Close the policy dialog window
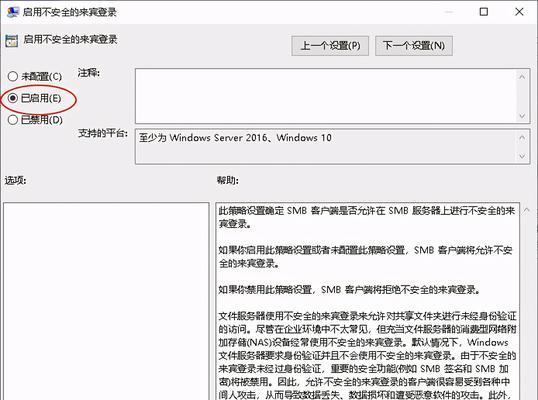Screen dimensions: 538x400 519,12
